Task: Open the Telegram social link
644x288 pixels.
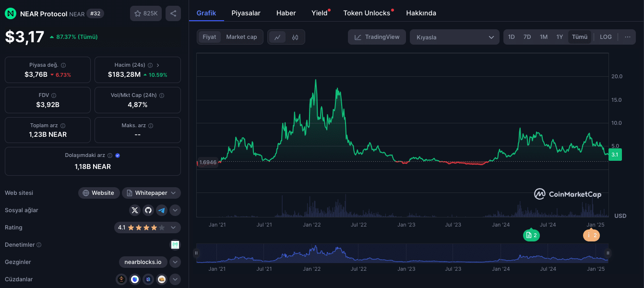Action: pyautogui.click(x=162, y=210)
